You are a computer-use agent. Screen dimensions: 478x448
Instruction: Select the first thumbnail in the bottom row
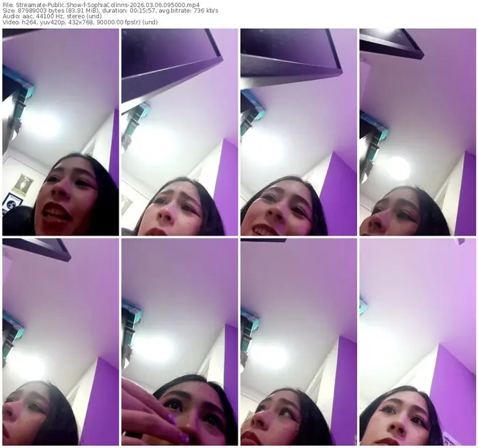(x=60, y=341)
